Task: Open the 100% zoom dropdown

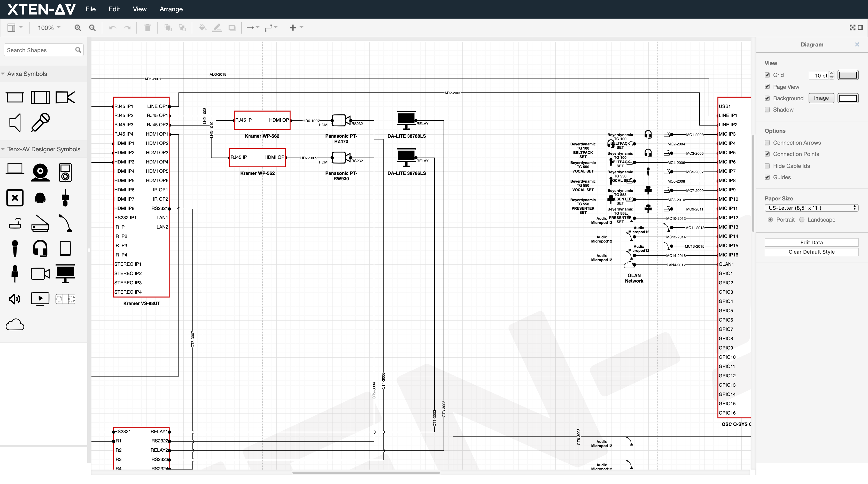Action: pos(49,28)
